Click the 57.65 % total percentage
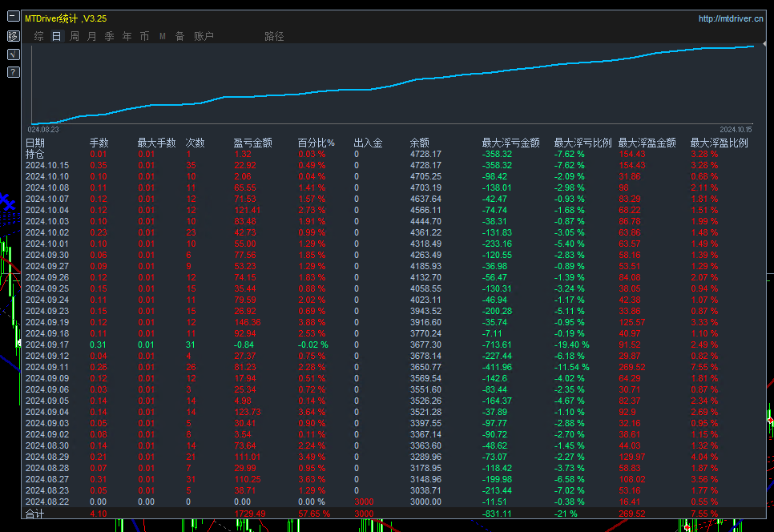Viewport: 774px width, 532px height. [x=314, y=514]
